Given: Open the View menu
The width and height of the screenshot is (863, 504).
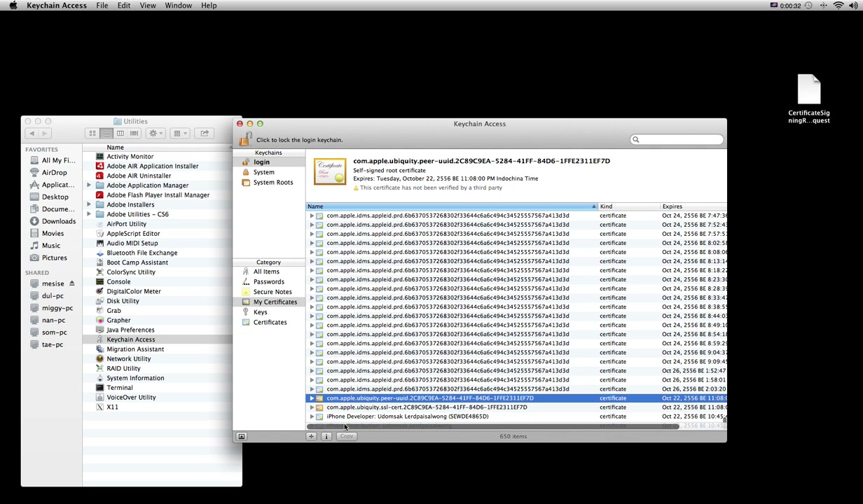Looking at the screenshot, I should pyautogui.click(x=148, y=6).
